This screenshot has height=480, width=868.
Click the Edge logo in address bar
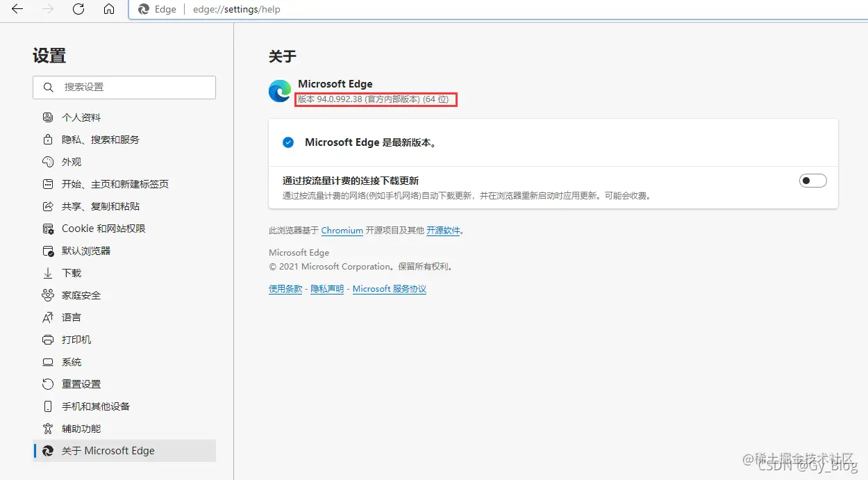[144, 10]
